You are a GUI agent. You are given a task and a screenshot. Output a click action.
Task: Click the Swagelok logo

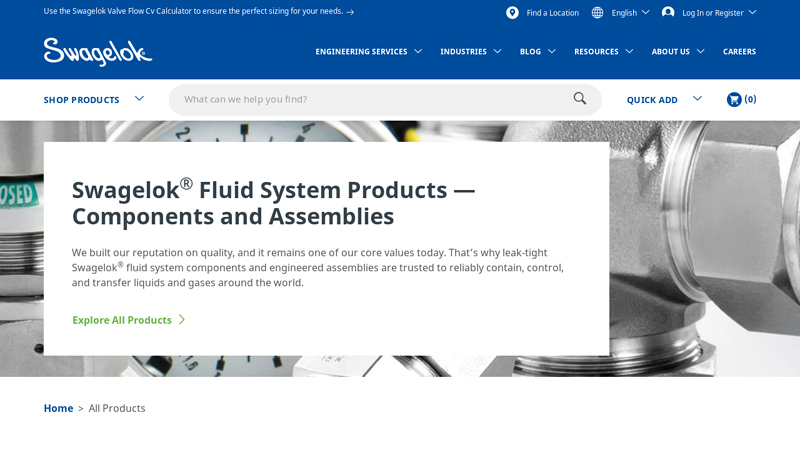[x=97, y=51]
